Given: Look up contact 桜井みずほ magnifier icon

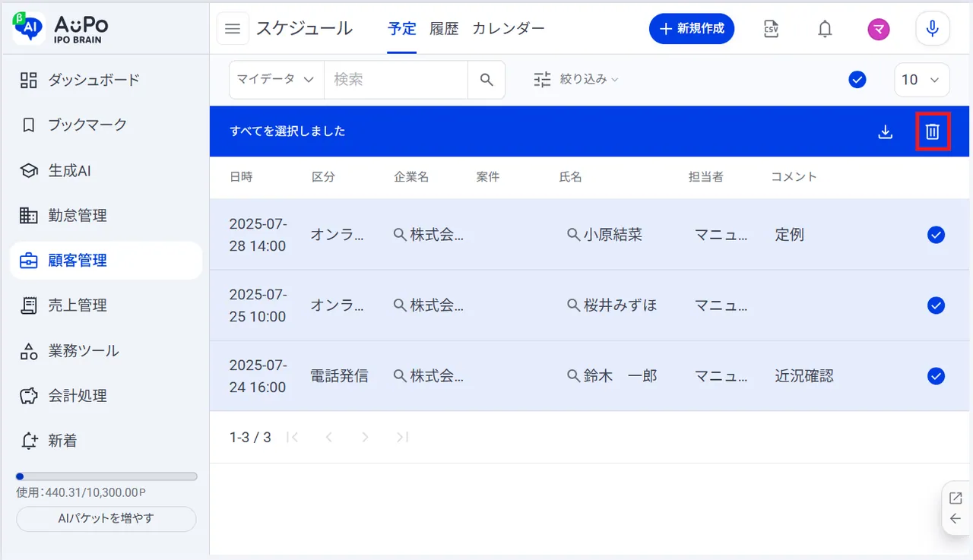Looking at the screenshot, I should point(574,305).
